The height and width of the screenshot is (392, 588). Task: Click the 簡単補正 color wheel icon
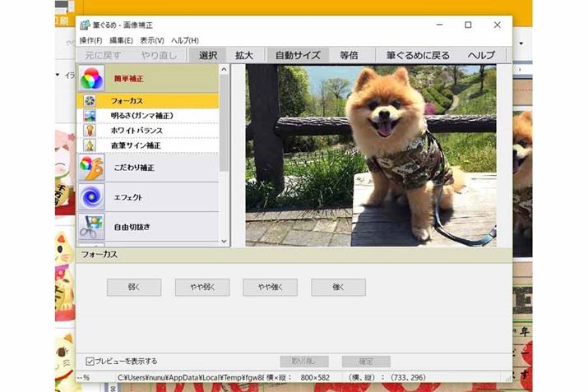91,79
